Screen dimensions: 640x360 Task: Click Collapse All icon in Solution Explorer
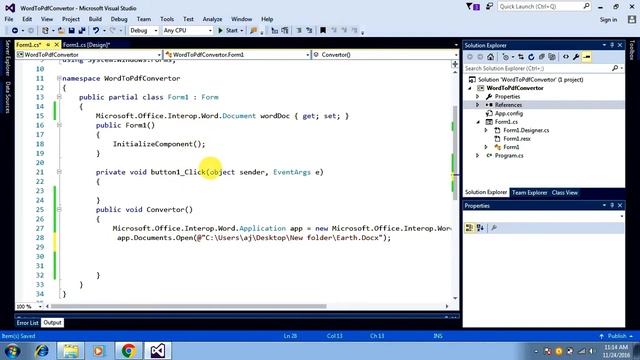point(541,57)
